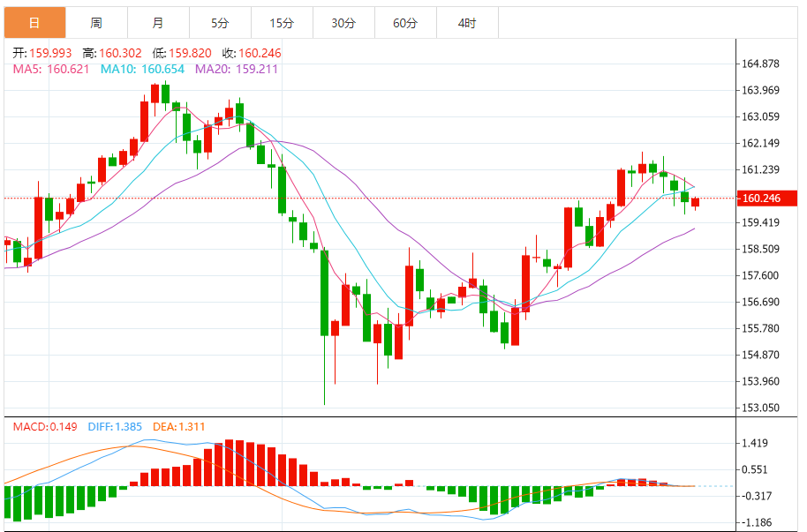Open the 4时 four-hour tab

(467, 23)
